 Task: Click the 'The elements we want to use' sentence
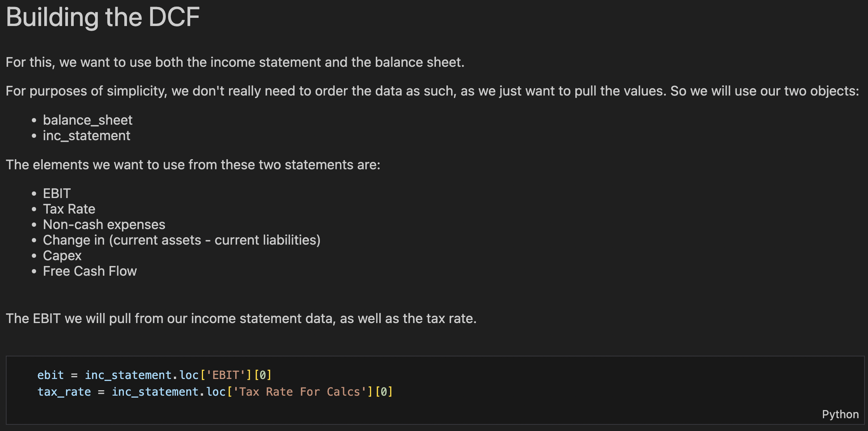[193, 165]
